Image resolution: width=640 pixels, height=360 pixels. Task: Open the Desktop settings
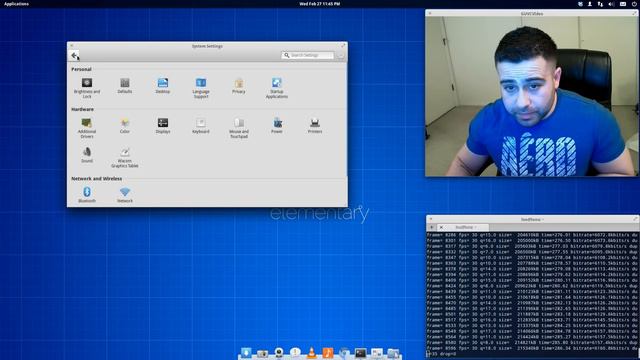point(162,85)
